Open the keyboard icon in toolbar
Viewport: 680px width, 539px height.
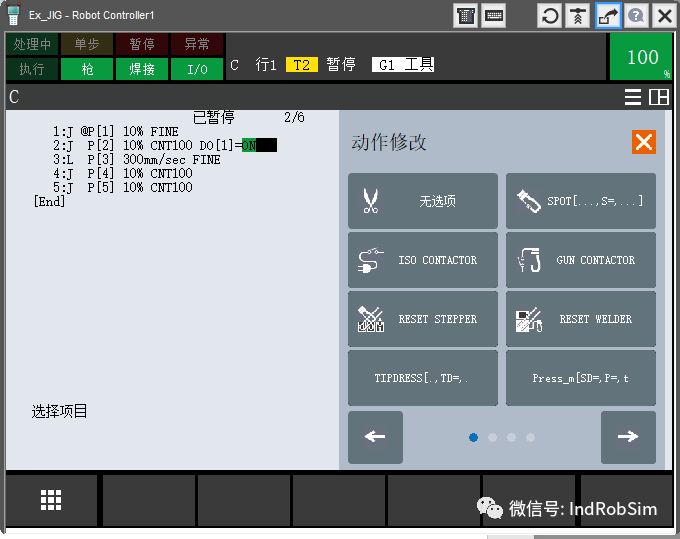coord(494,16)
